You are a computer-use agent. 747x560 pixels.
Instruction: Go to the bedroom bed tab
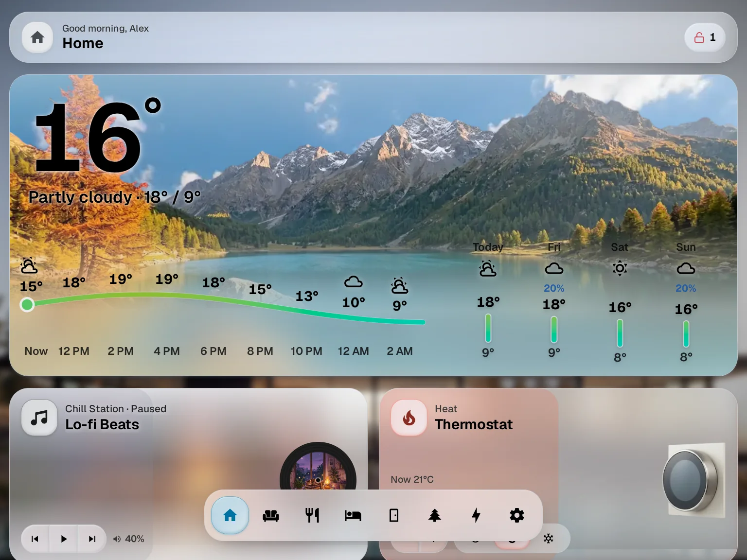pyautogui.click(x=353, y=515)
